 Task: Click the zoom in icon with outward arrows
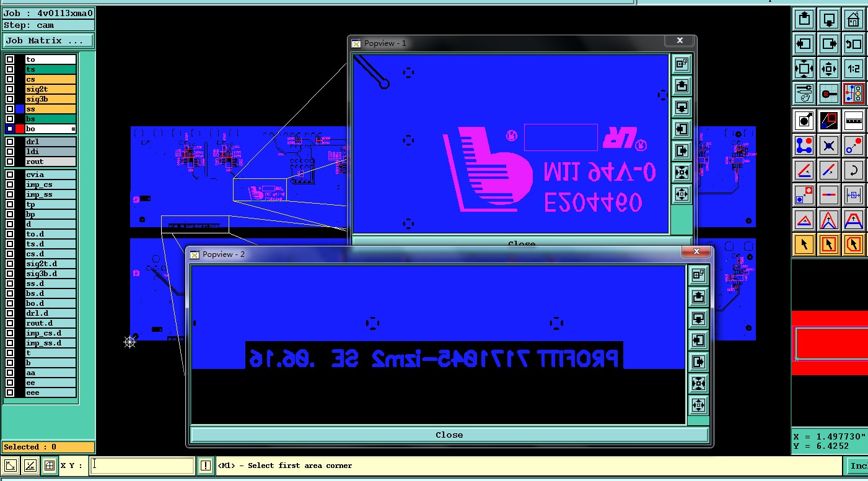[x=804, y=68]
